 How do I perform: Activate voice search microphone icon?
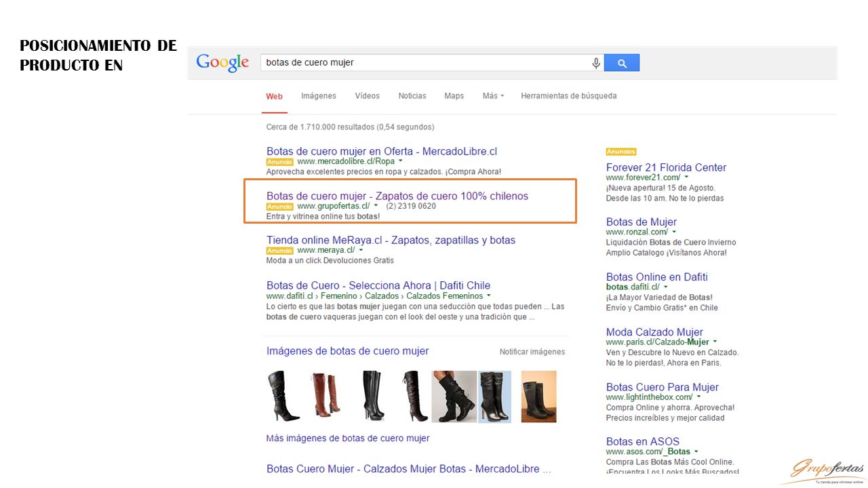596,63
